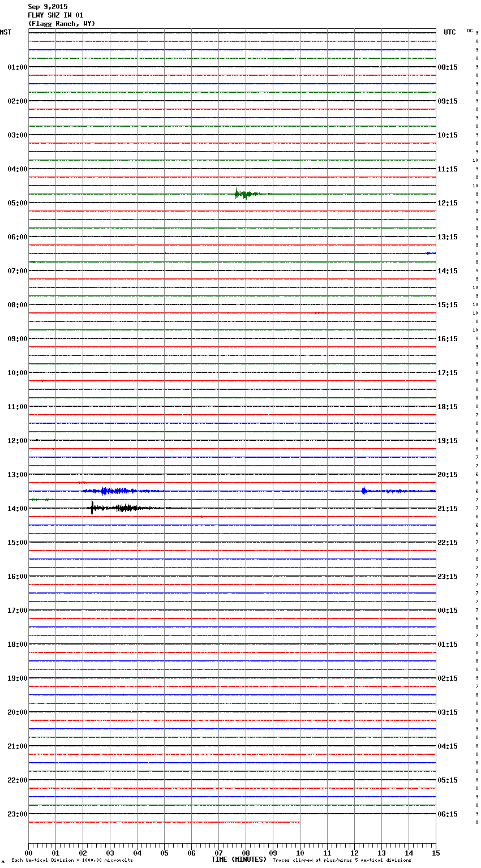481x868 pixels.
Task: Select the 22:00 MST row label
Action: (18, 780)
